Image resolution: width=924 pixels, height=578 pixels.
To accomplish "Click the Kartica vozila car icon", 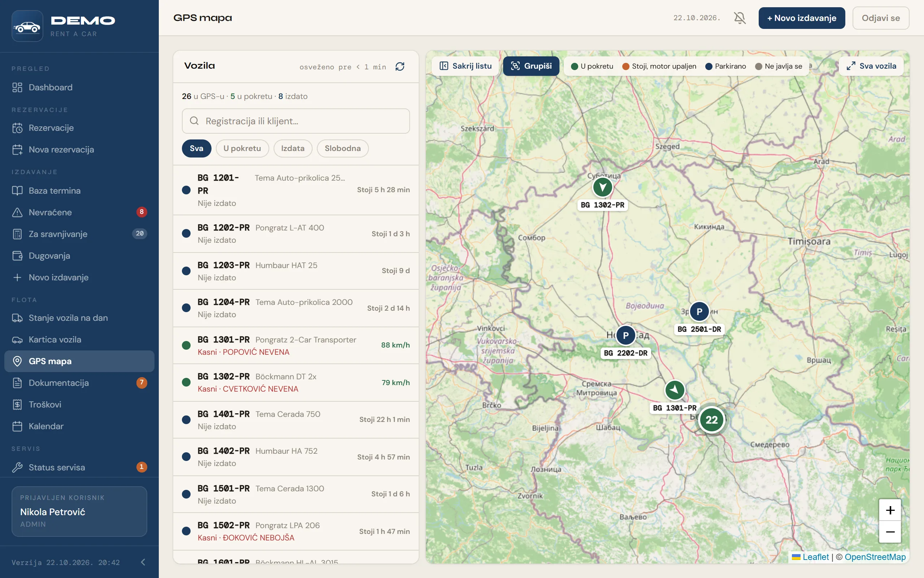I will (17, 340).
